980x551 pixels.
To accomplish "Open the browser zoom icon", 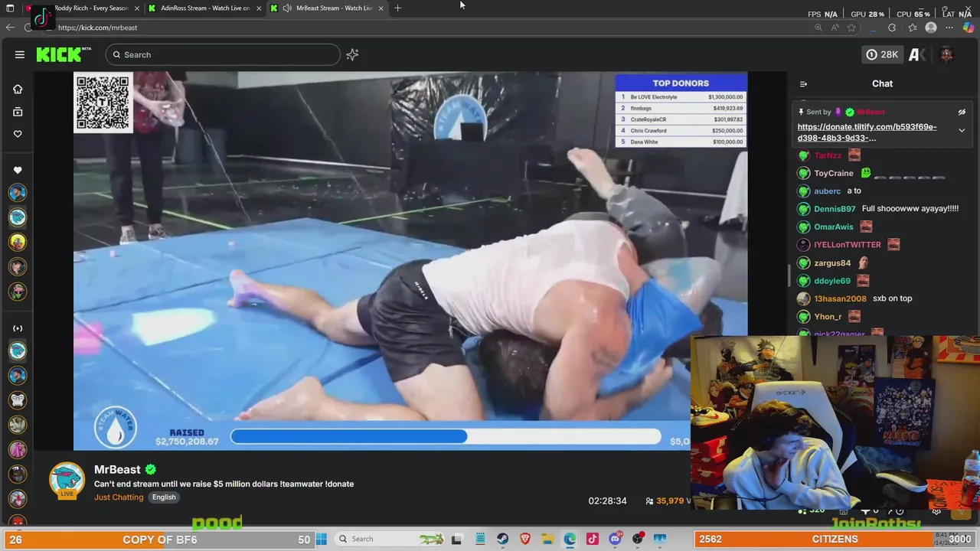I will [x=818, y=28].
